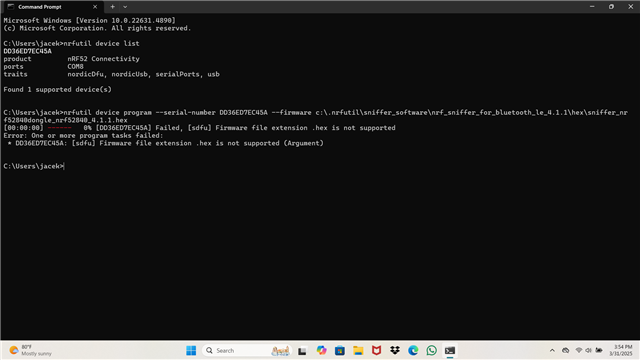The image size is (640, 360).
Task: Click the Command Prompt tab icon
Action: 11,7
